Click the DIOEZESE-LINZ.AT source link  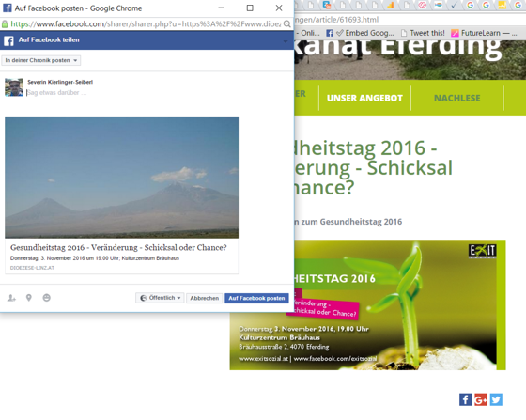pyautogui.click(x=32, y=268)
